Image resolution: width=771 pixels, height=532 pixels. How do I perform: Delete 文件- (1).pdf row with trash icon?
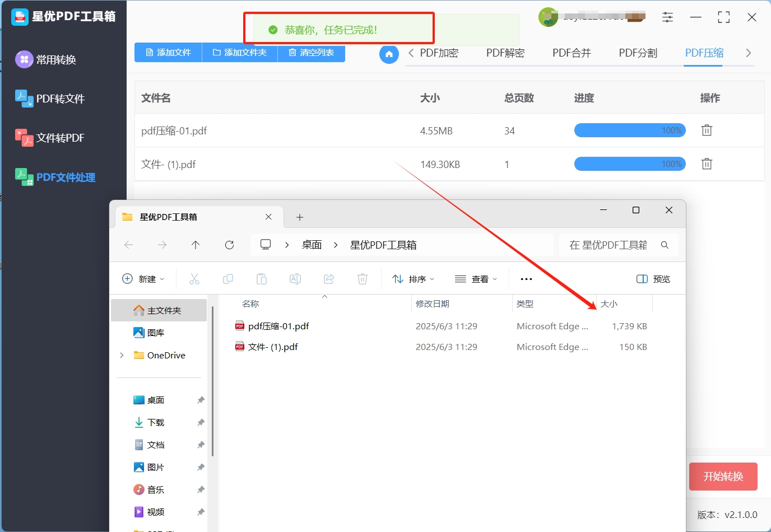click(707, 164)
